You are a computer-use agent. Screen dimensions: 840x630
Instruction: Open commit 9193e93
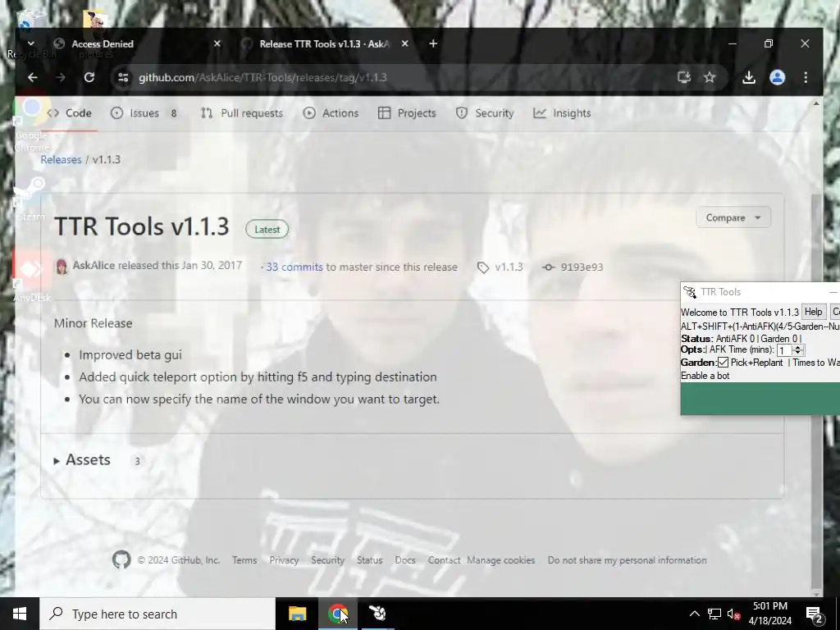tap(582, 267)
